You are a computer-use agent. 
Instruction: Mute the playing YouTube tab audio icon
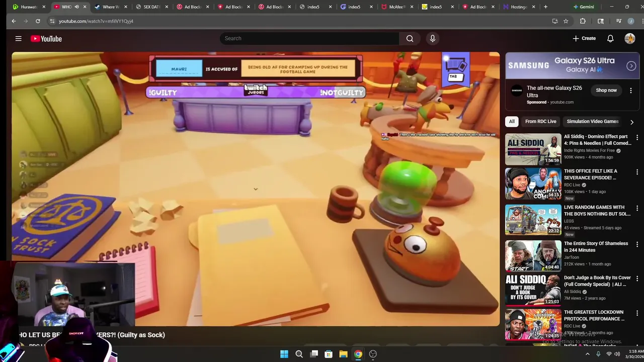(76, 7)
